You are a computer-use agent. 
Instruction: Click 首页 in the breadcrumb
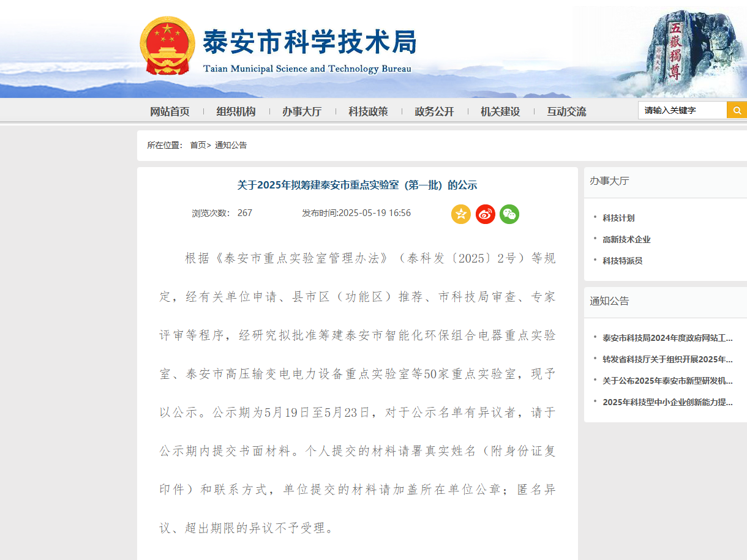pyautogui.click(x=198, y=145)
